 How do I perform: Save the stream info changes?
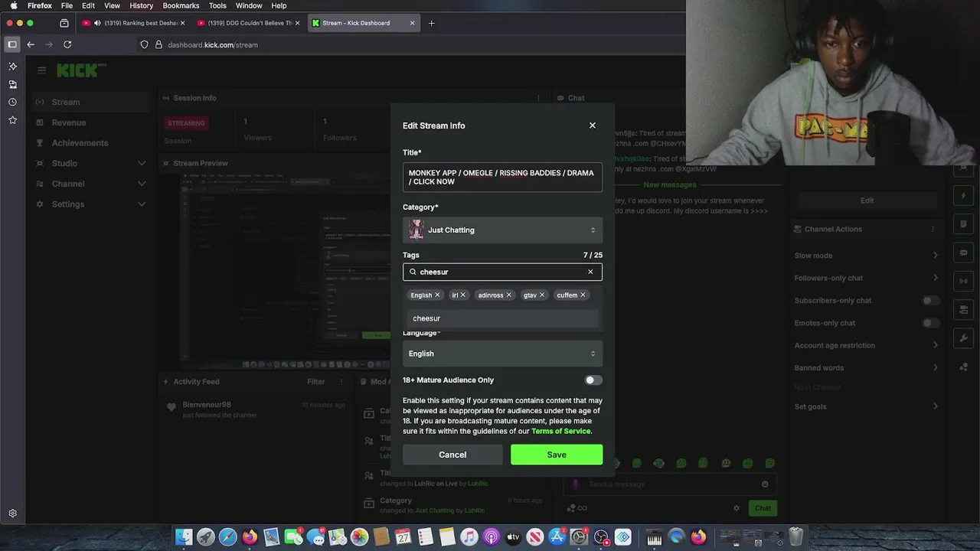557,455
